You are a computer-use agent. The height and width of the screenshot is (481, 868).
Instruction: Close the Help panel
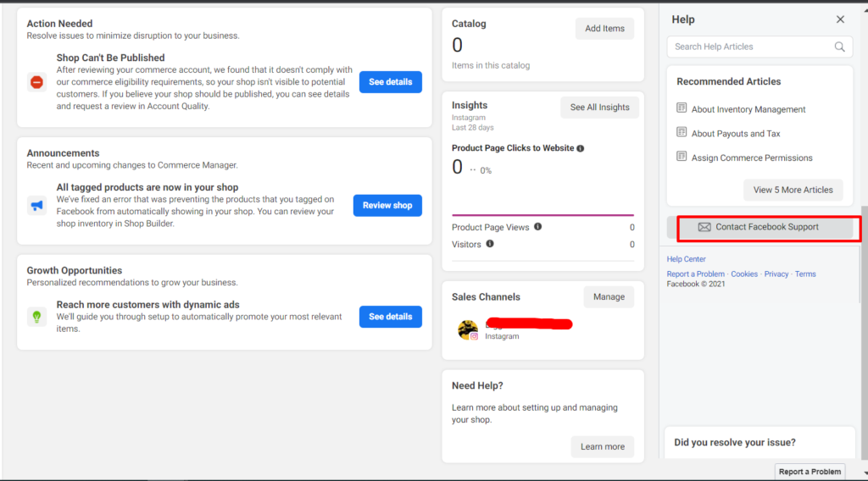[840, 19]
